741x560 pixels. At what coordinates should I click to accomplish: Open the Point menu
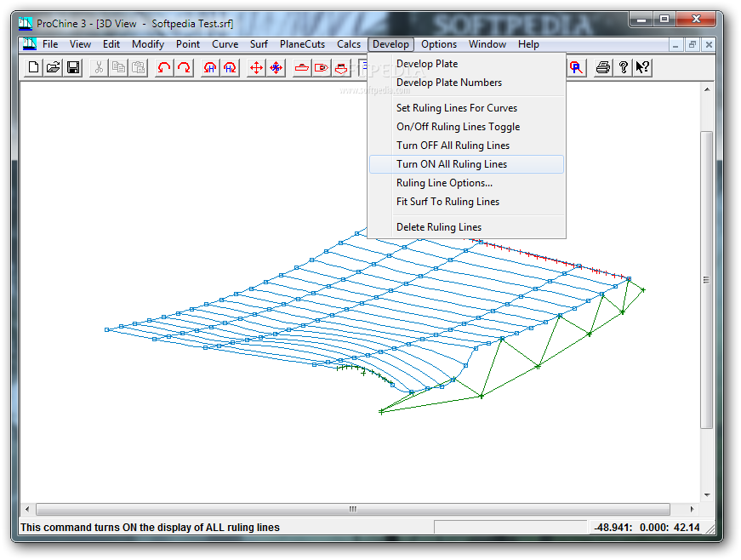pyautogui.click(x=188, y=44)
